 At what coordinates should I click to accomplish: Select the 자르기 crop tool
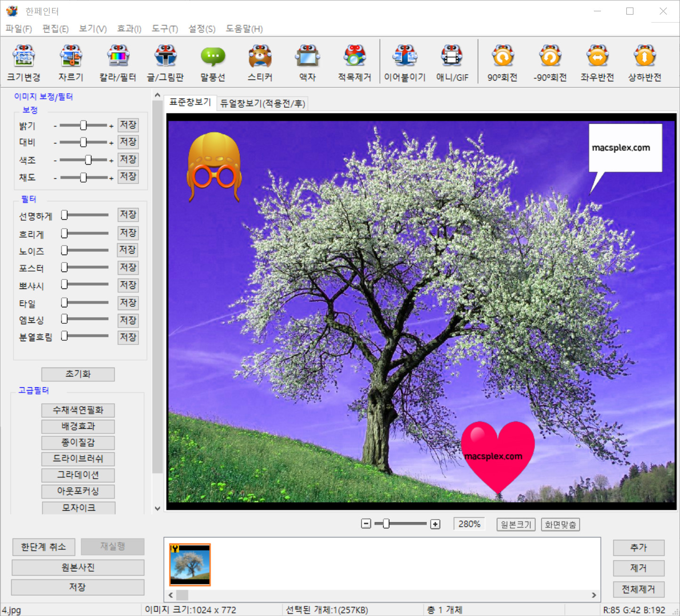click(x=71, y=64)
